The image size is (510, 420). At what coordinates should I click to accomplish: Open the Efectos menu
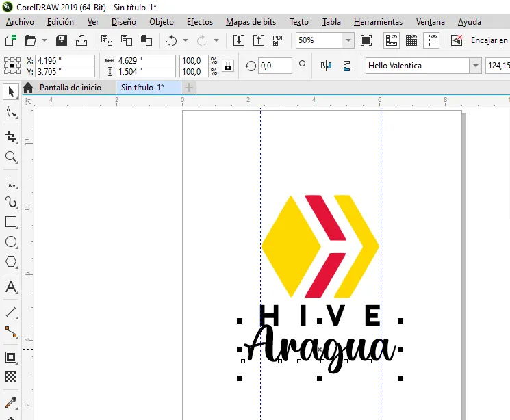[200, 22]
